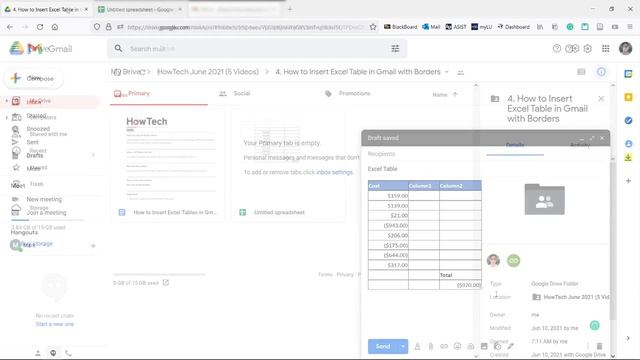Click the Drive view details info icon
The width and height of the screenshot is (640, 360).
tap(601, 72)
